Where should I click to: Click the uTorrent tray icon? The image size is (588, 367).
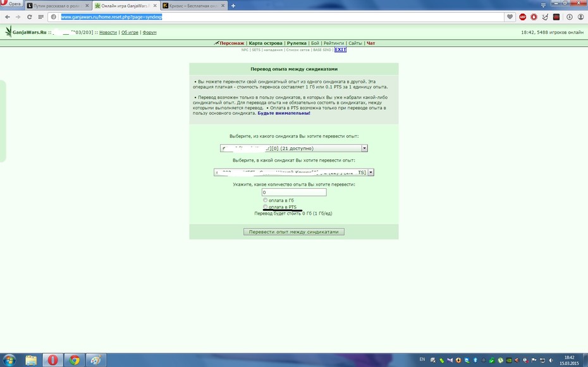click(500, 360)
